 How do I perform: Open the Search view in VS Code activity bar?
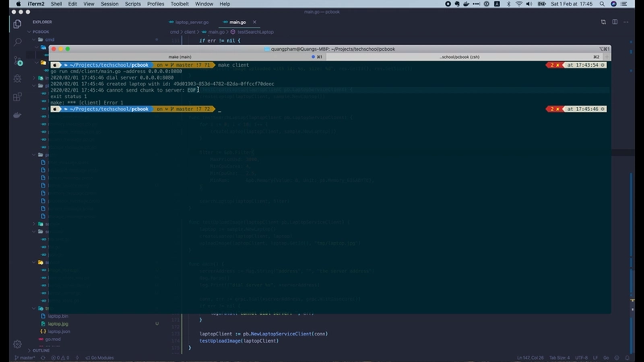pyautogui.click(x=17, y=42)
